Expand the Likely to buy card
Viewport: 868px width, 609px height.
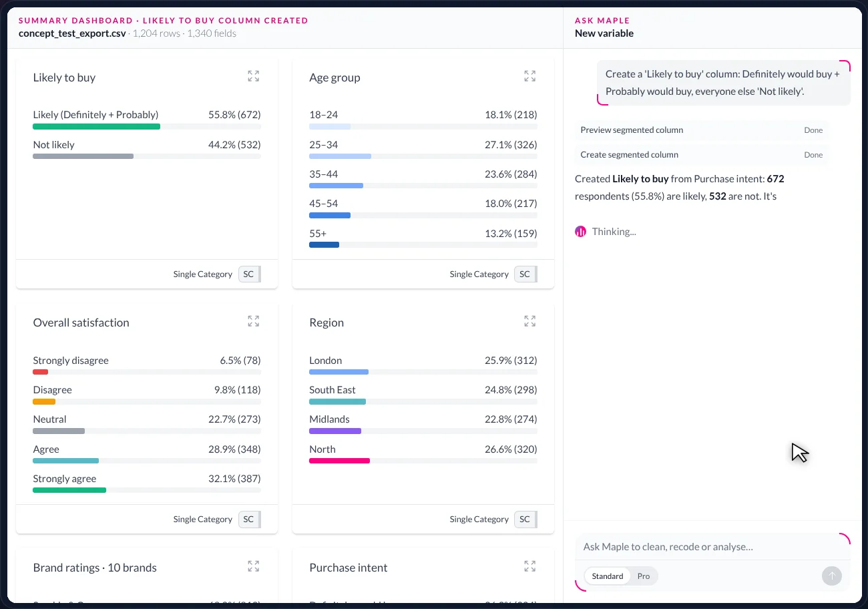point(254,76)
